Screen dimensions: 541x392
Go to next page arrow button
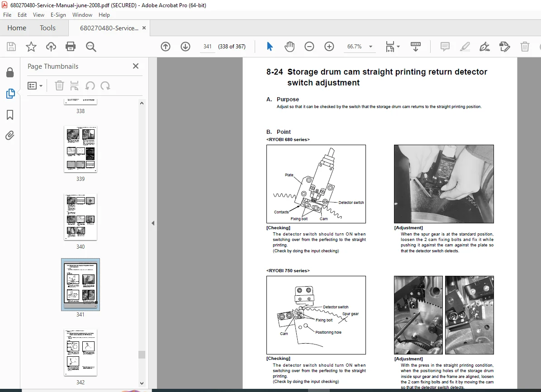[185, 47]
